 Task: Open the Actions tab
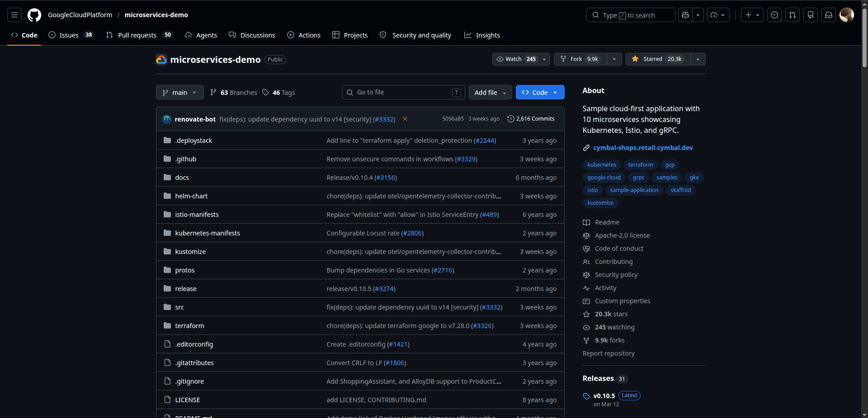pos(304,35)
